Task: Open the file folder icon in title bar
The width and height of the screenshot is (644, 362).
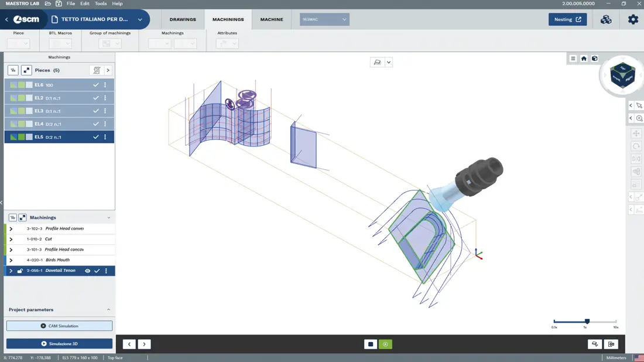Action: [48, 4]
